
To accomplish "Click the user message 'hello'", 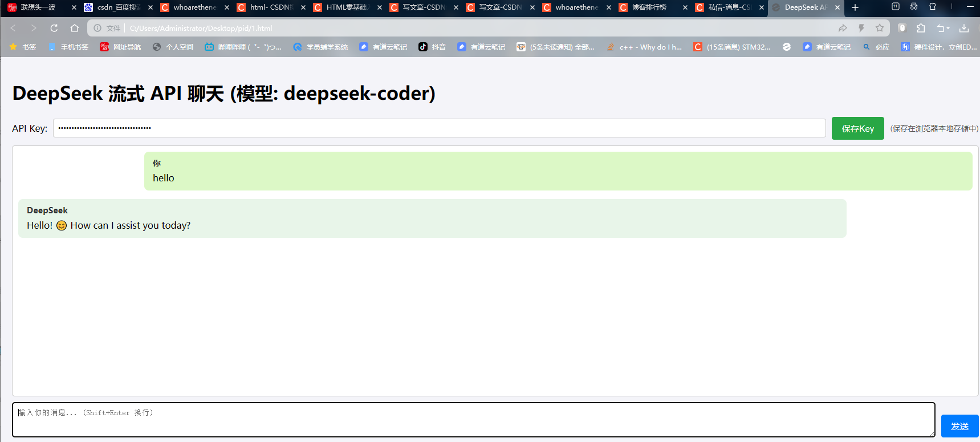I will 164,178.
